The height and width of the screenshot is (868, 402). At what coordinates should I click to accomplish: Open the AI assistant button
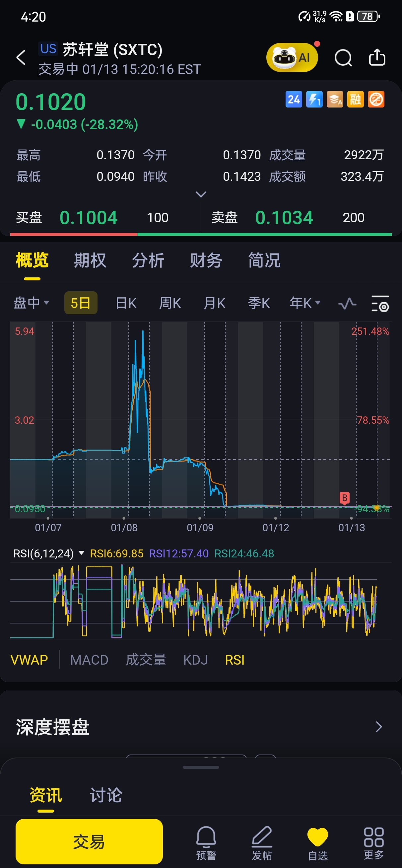coord(292,57)
